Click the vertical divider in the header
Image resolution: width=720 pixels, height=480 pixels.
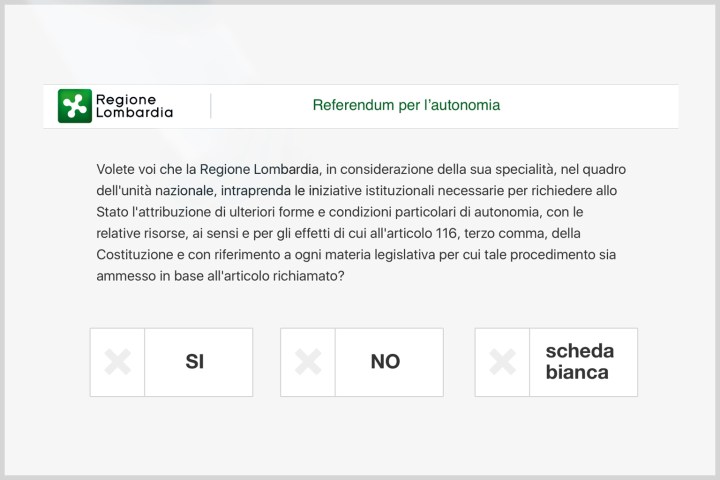(x=211, y=105)
